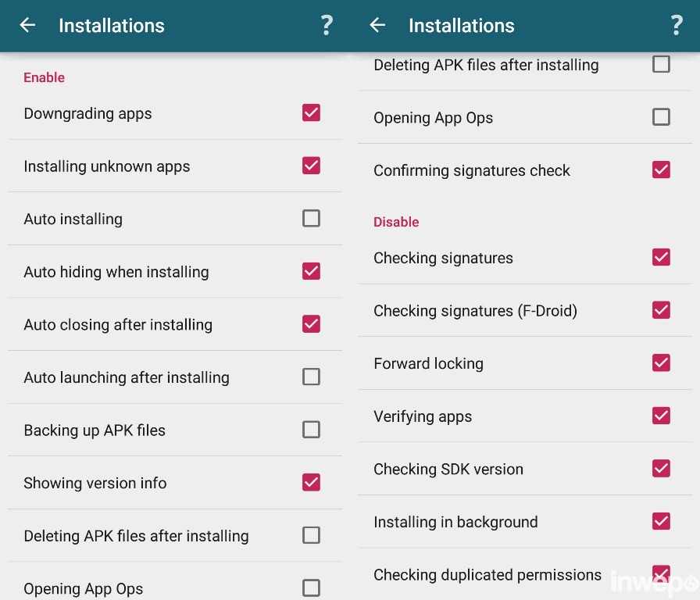Screen dimensions: 700x600
Task: Check the Backing up APK files box
Action: [311, 430]
